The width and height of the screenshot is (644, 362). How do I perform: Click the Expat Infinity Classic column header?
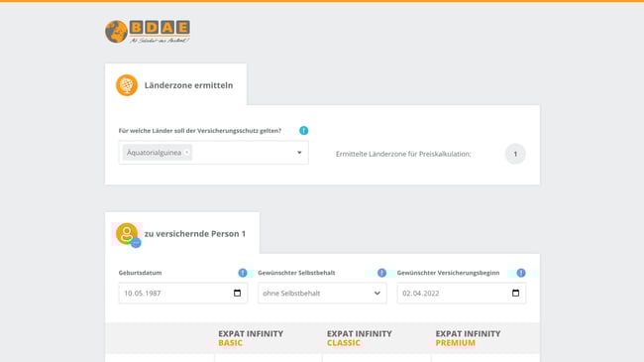click(360, 338)
